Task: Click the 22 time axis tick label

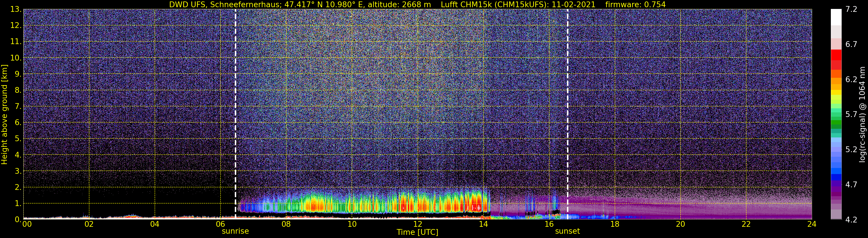Action: 746,224
